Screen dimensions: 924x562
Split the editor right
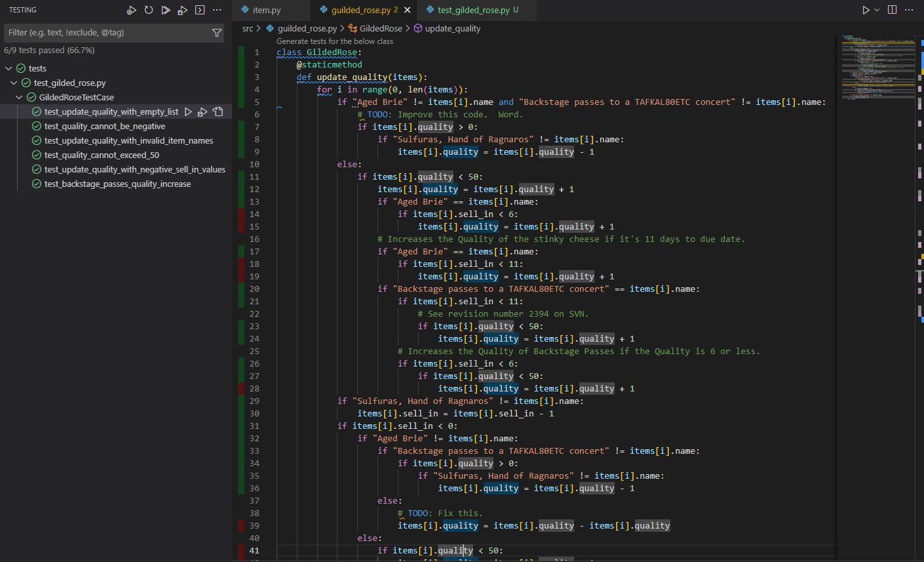[x=892, y=10]
